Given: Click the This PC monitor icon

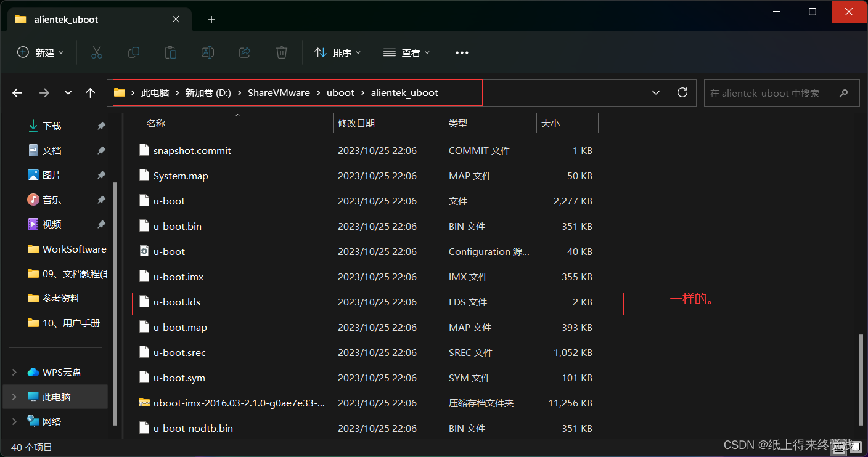Looking at the screenshot, I should (x=33, y=397).
